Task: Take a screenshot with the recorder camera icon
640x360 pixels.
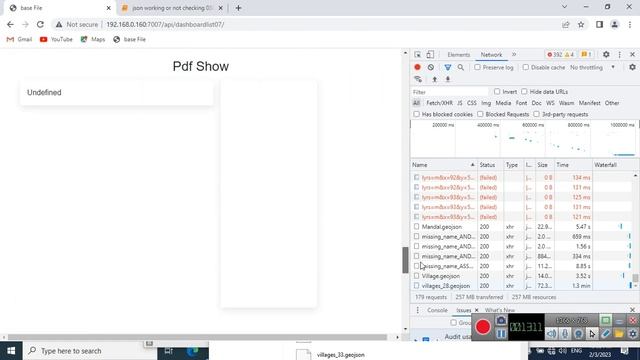Action: pos(501,320)
